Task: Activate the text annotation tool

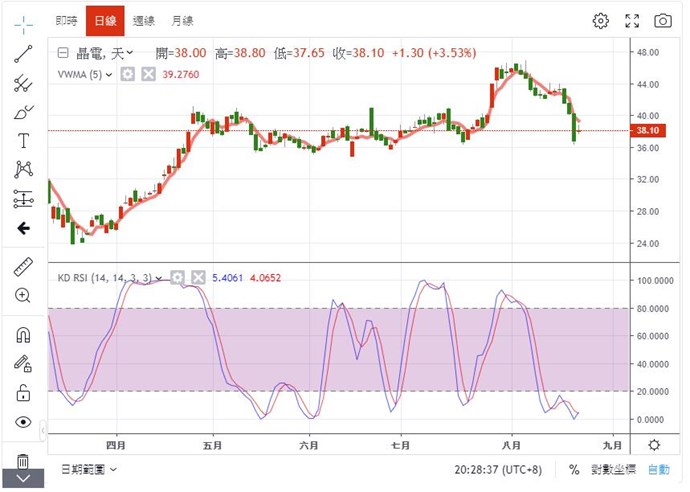Action: click(x=24, y=141)
